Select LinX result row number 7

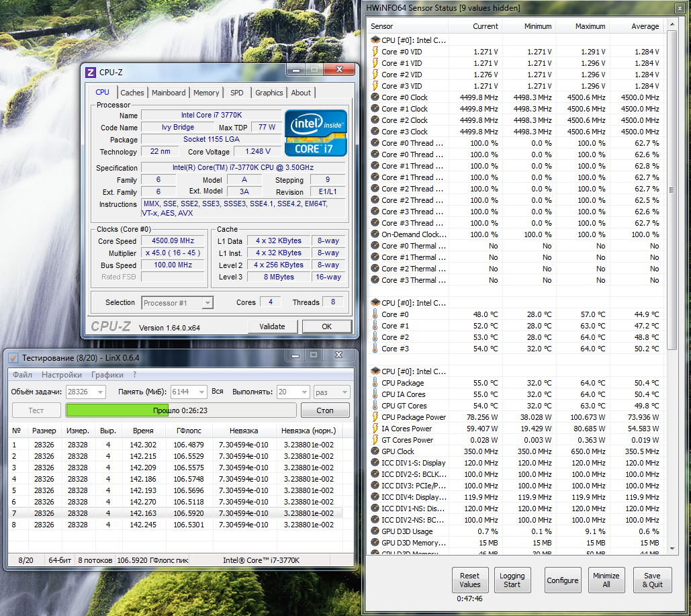pyautogui.click(x=175, y=513)
